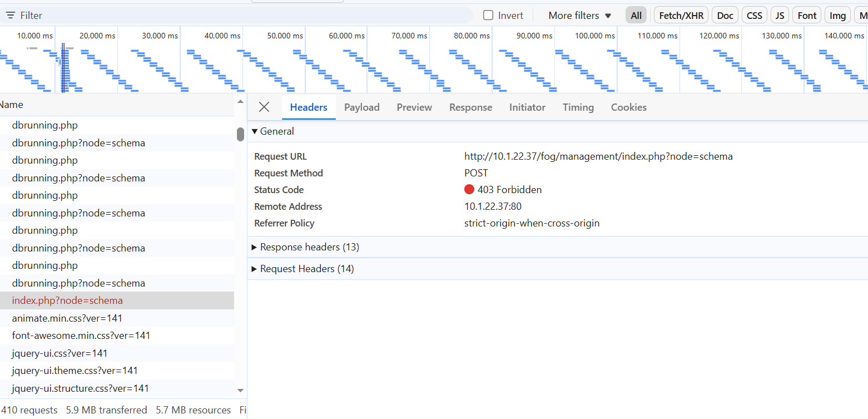
Task: Select the font-awesome.min.css?ver=141 request
Action: (117, 336)
